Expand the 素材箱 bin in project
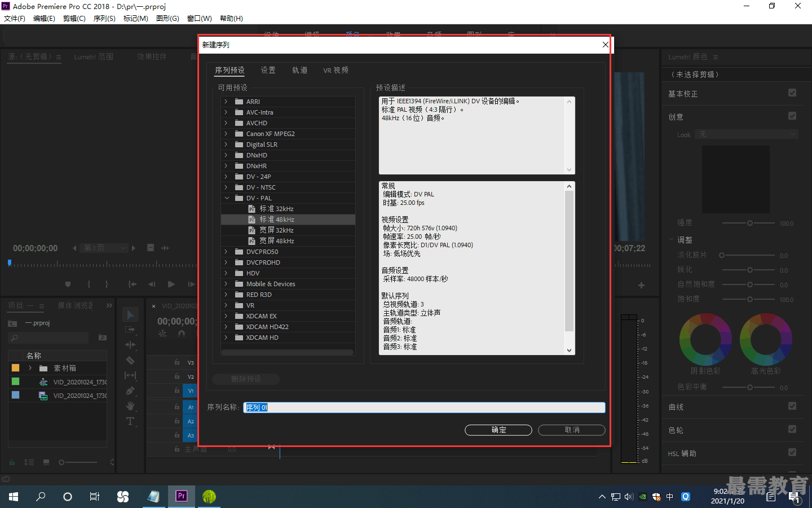The image size is (812, 508). [x=30, y=368]
